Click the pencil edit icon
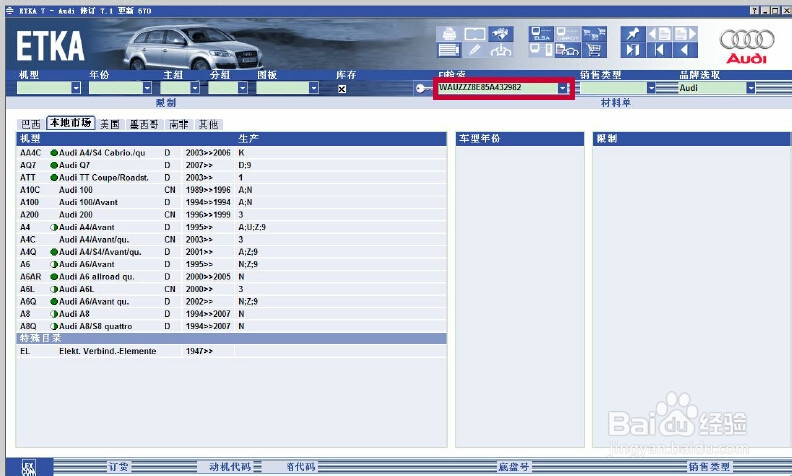Image resolution: width=792 pixels, height=476 pixels. [x=475, y=50]
